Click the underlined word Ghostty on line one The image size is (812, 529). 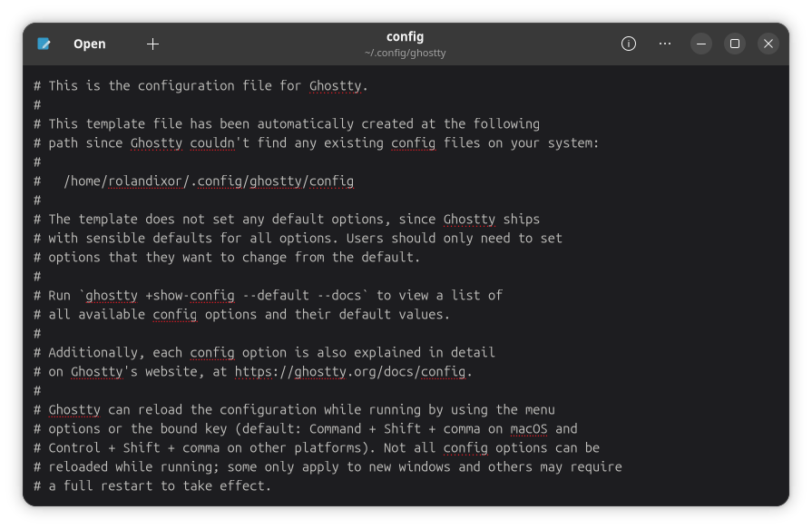click(334, 85)
